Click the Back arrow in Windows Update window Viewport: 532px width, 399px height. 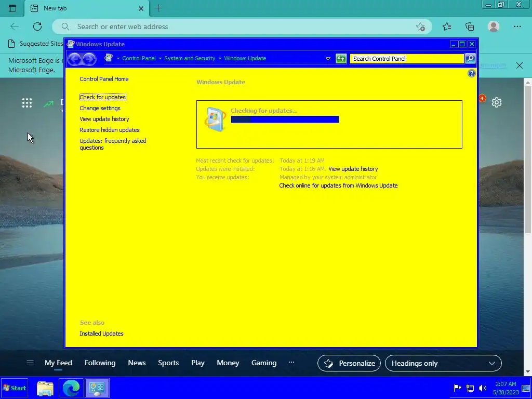pyautogui.click(x=75, y=59)
